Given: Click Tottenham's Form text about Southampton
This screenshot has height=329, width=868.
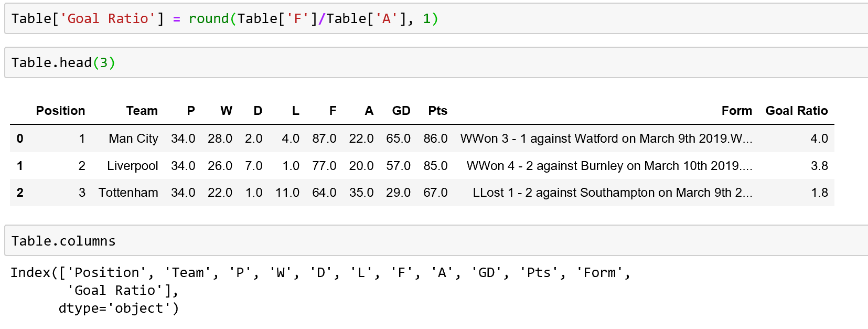Looking at the screenshot, I should 612,193.
